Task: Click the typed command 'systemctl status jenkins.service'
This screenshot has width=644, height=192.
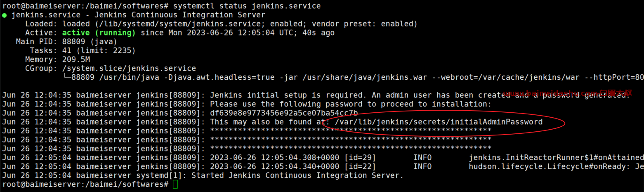Action: (247, 6)
